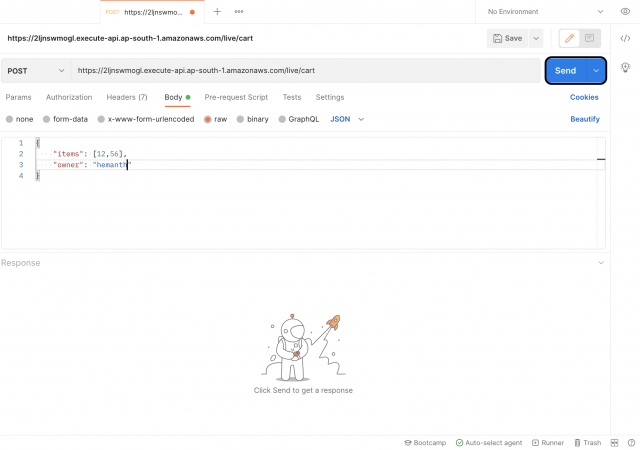Viewport: 640px width, 450px height.
Task: Click the Save button
Action: [507, 38]
